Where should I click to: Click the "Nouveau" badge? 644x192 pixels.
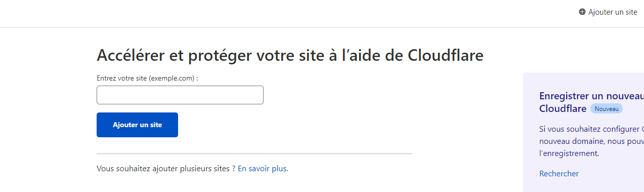tap(607, 109)
